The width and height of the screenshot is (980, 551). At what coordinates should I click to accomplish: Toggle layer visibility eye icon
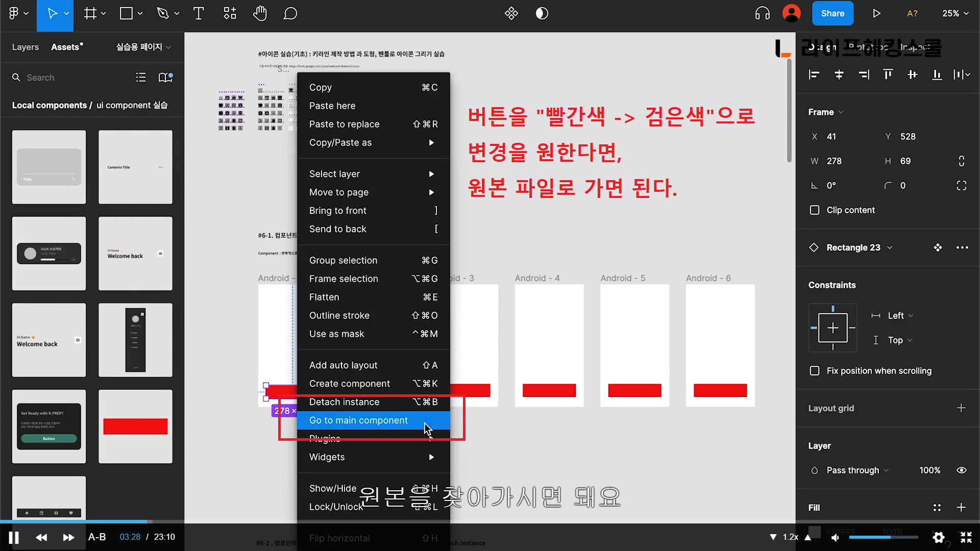click(x=961, y=470)
